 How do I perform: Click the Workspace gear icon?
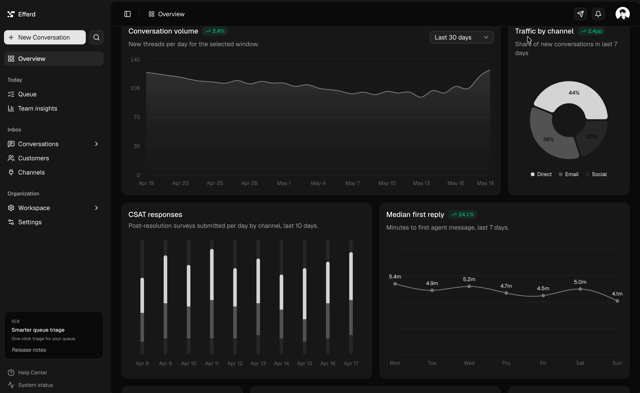pyautogui.click(x=11, y=208)
